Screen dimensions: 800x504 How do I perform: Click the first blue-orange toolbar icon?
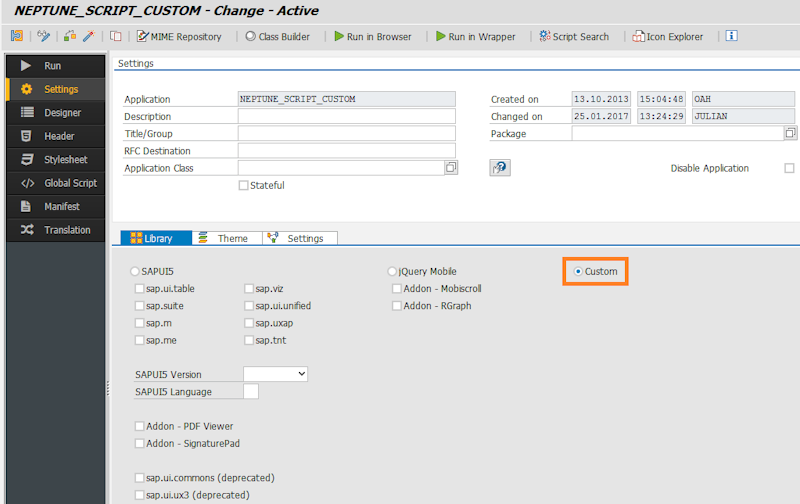pyautogui.click(x=17, y=36)
